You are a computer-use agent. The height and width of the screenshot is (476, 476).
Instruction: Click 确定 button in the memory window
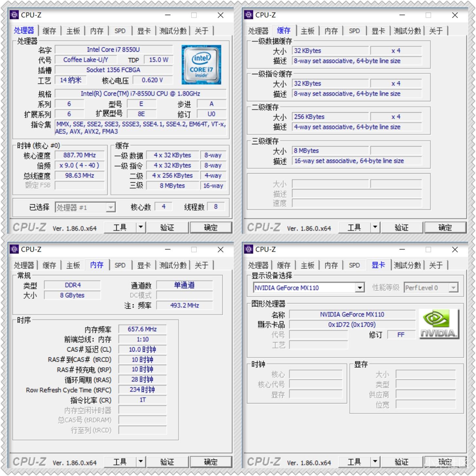pos(211,462)
